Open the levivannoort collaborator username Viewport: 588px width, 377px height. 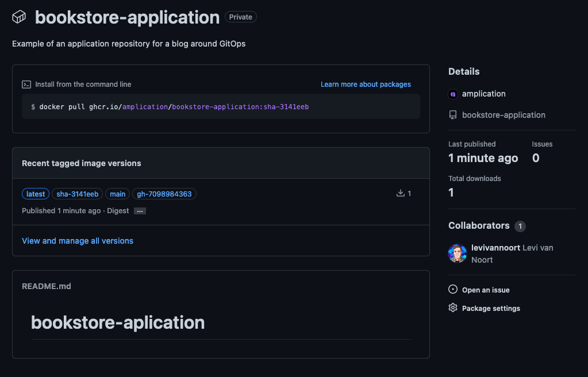pos(496,248)
